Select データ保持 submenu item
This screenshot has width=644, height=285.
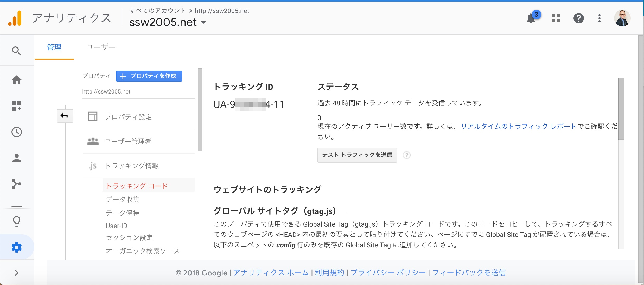tap(122, 213)
